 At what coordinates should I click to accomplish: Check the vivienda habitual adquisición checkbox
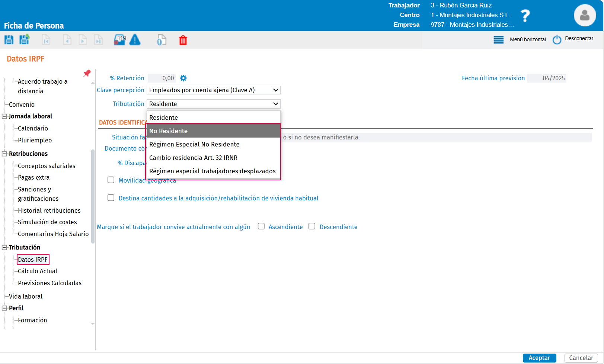pyautogui.click(x=111, y=198)
